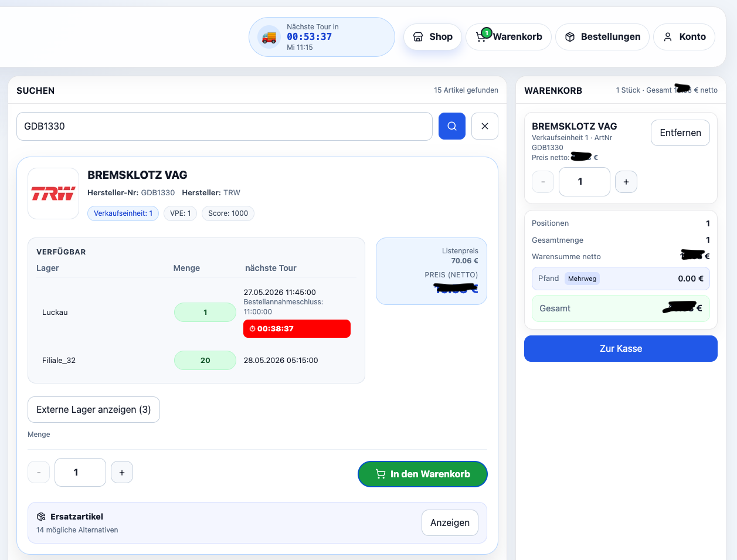Proceed with Zur Kasse button
Image resolution: width=737 pixels, height=560 pixels.
pos(621,348)
